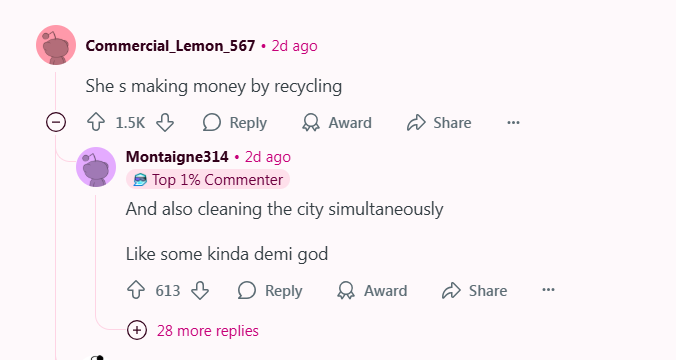
Task: Give an Award to the recycling comment
Action: coord(337,122)
